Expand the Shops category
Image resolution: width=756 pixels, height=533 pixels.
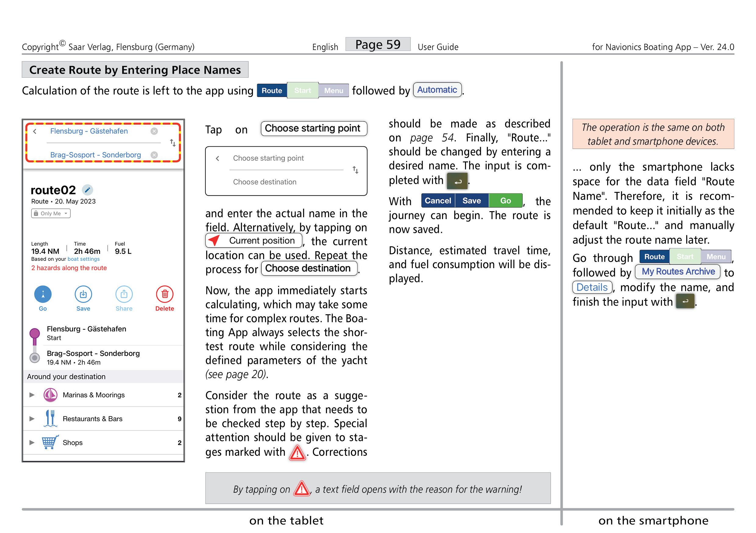(x=32, y=443)
